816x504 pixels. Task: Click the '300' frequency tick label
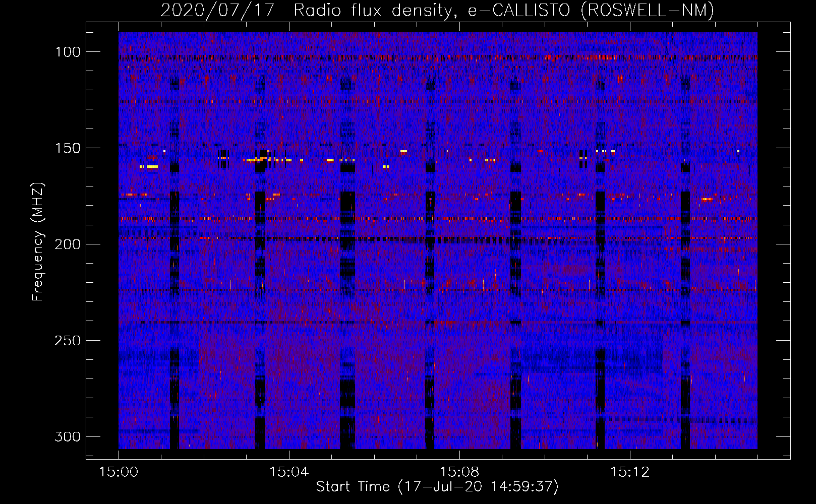coord(68,436)
